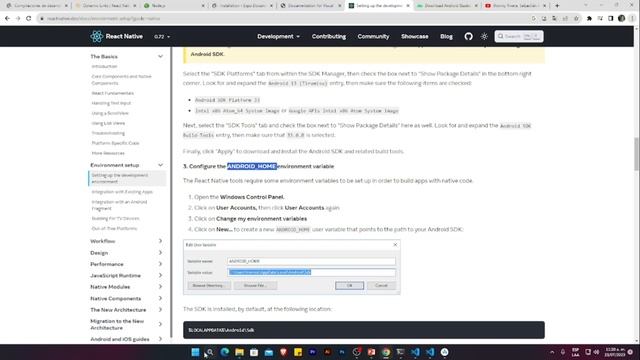The image size is (640, 360).
Task: Open the Introduction sidebar link
Action: coord(104,67)
